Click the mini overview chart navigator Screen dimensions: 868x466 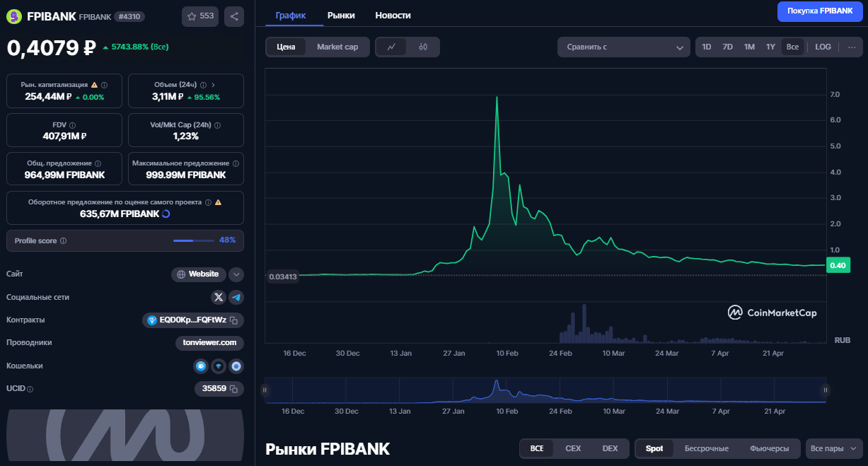(545, 390)
